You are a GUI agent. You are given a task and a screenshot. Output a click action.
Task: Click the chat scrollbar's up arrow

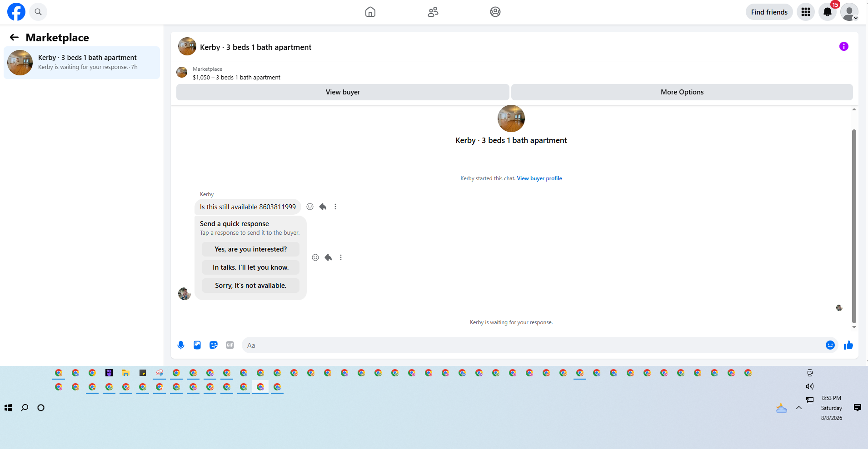(854, 109)
